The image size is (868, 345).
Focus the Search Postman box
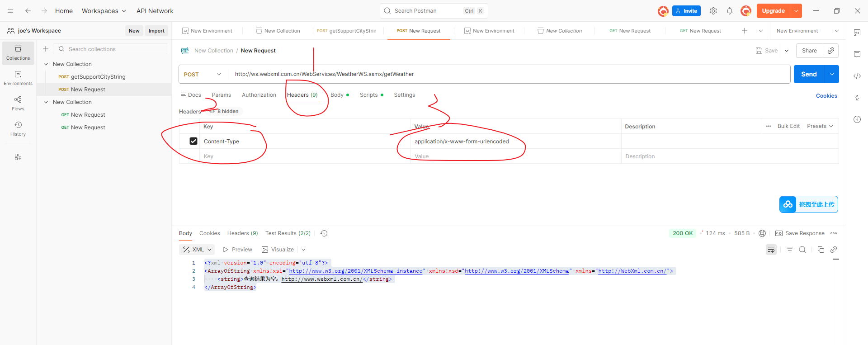(x=434, y=11)
